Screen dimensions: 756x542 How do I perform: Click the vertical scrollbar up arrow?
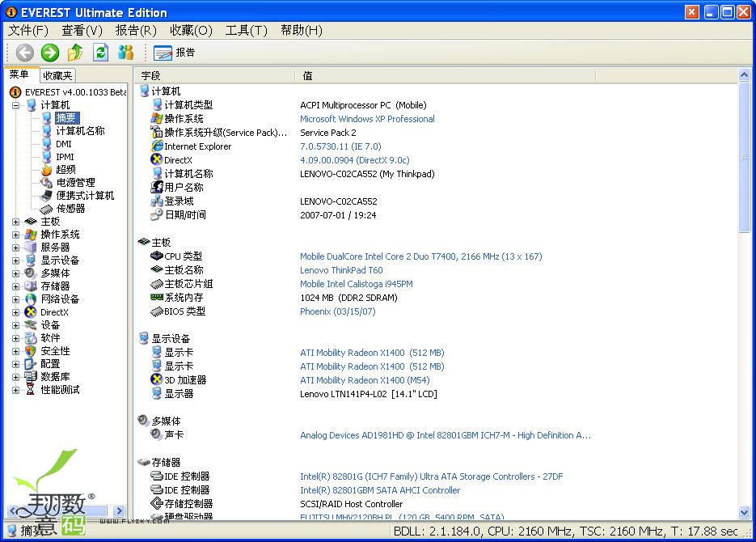(x=744, y=74)
